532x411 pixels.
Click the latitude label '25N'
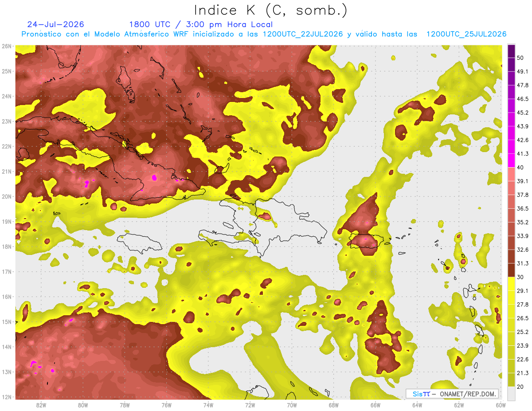pyautogui.click(x=6, y=71)
